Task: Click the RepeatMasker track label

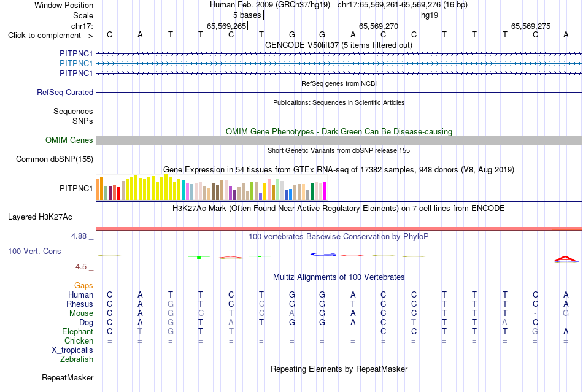Action: click(68, 377)
